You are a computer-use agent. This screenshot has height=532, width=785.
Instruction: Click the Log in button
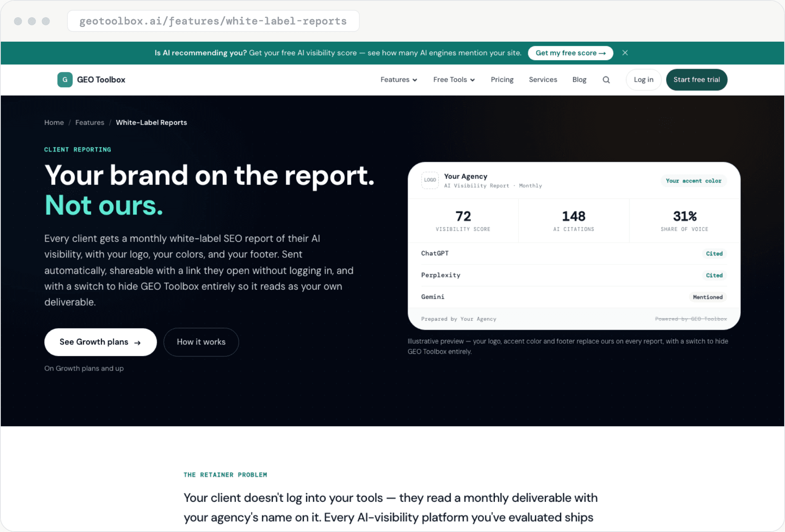point(644,80)
